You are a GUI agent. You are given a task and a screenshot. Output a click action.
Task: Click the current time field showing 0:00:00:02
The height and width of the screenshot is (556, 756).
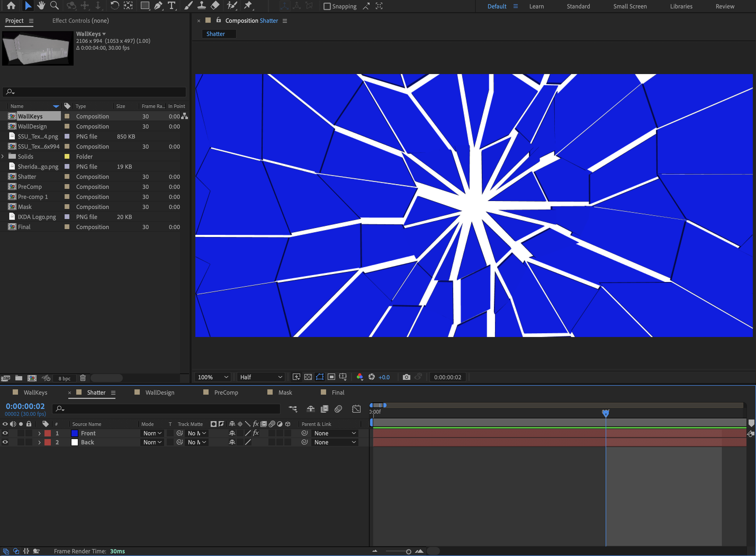tap(448, 377)
